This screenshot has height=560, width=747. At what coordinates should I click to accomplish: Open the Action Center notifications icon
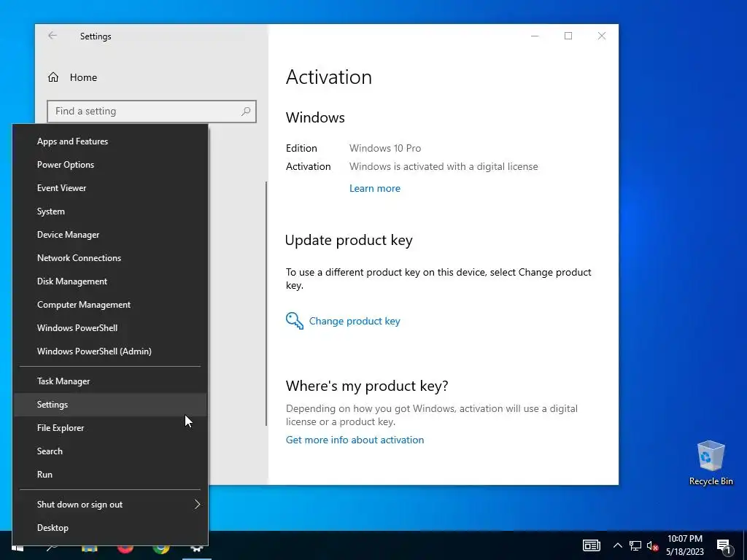click(724, 547)
